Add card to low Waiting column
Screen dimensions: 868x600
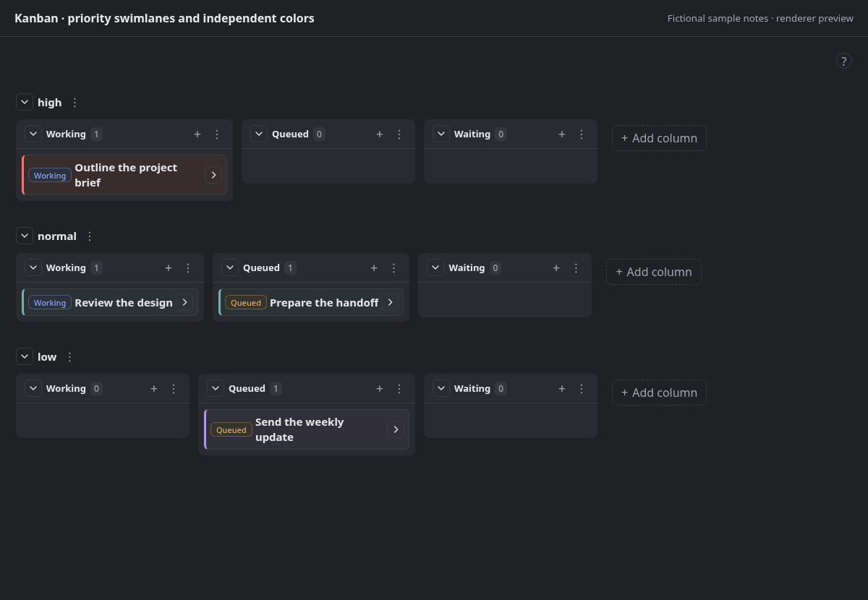pos(561,388)
